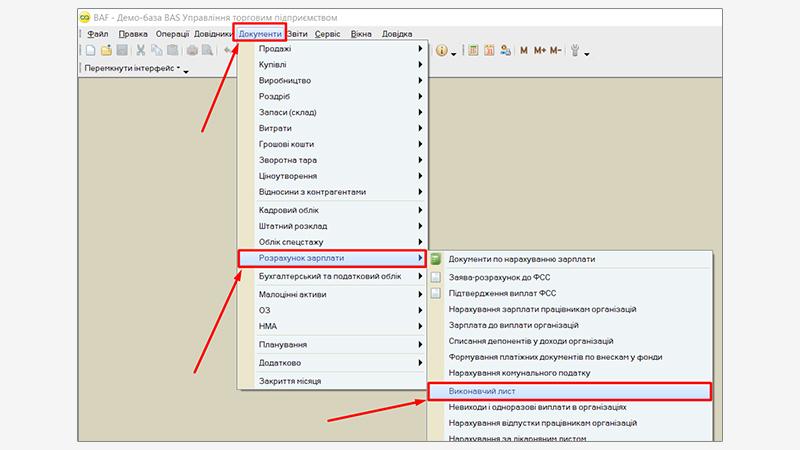The image size is (800, 450).
Task: Click the M+ memory button
Action: [540, 51]
